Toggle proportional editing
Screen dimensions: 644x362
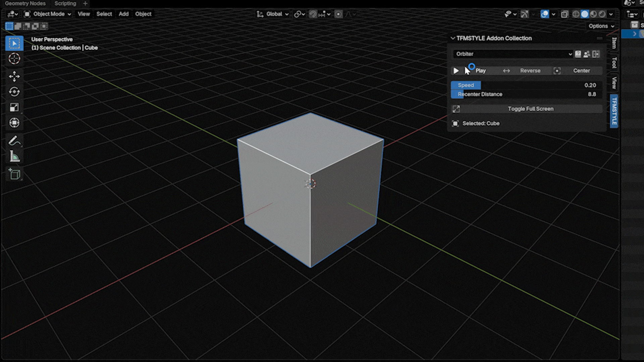[x=338, y=14]
